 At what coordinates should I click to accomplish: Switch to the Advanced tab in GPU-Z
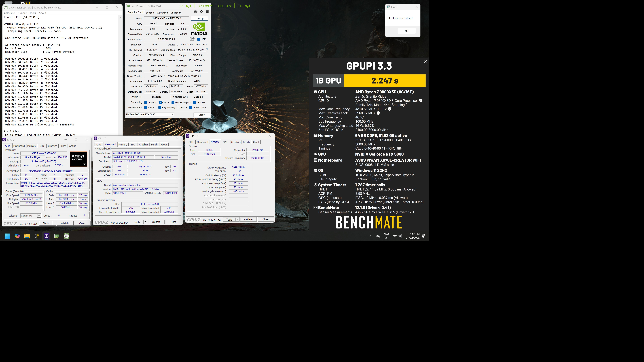pos(162,13)
